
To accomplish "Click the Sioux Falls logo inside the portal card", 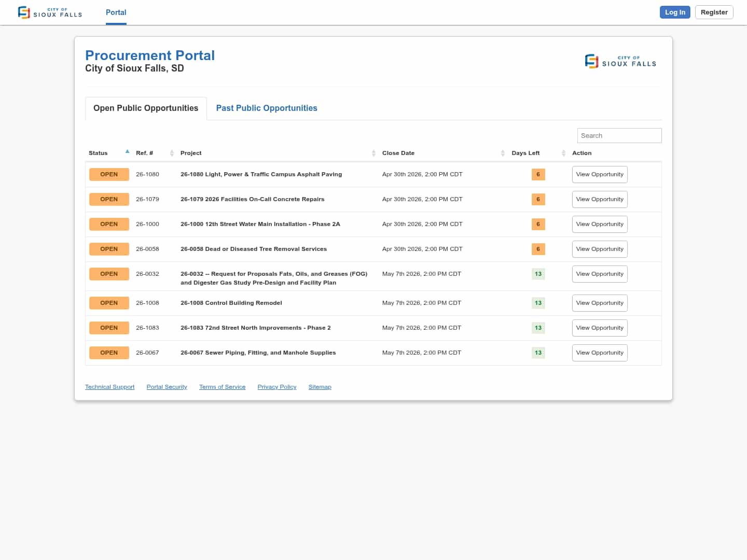I will tap(620, 61).
